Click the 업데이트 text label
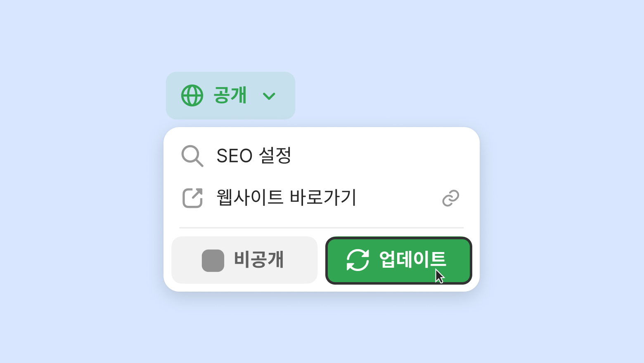 [412, 259]
